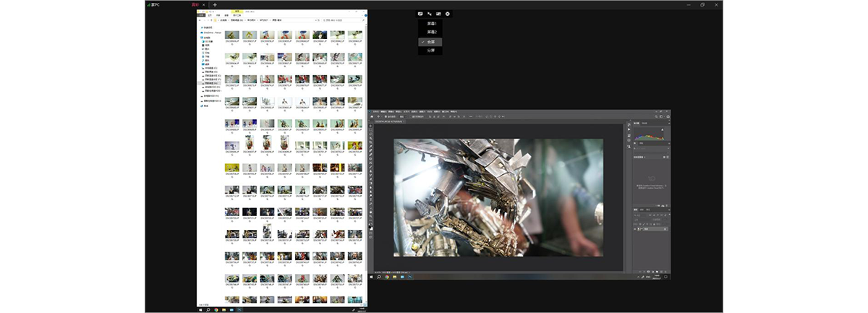Choose the checked 合屏 option
The image size is (868, 313).
click(432, 42)
